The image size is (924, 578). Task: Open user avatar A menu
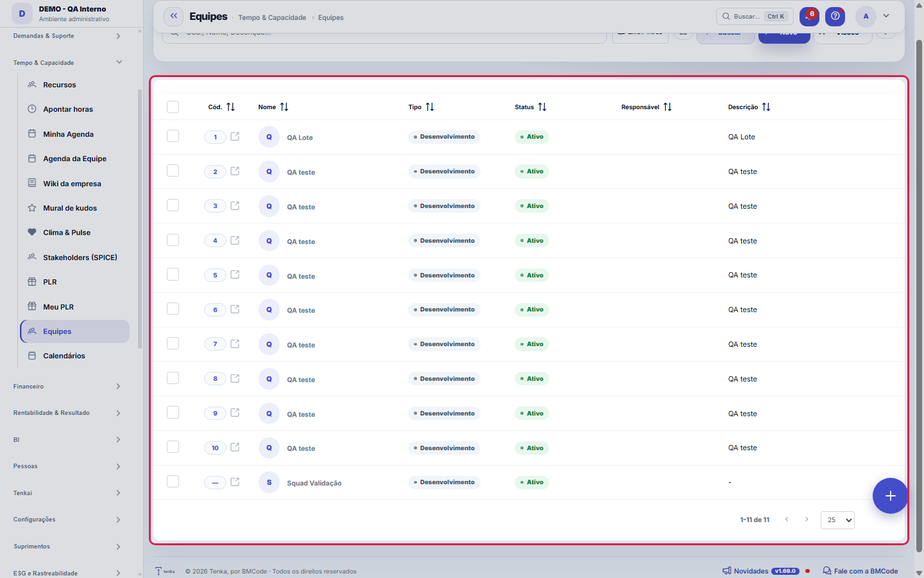pos(866,16)
